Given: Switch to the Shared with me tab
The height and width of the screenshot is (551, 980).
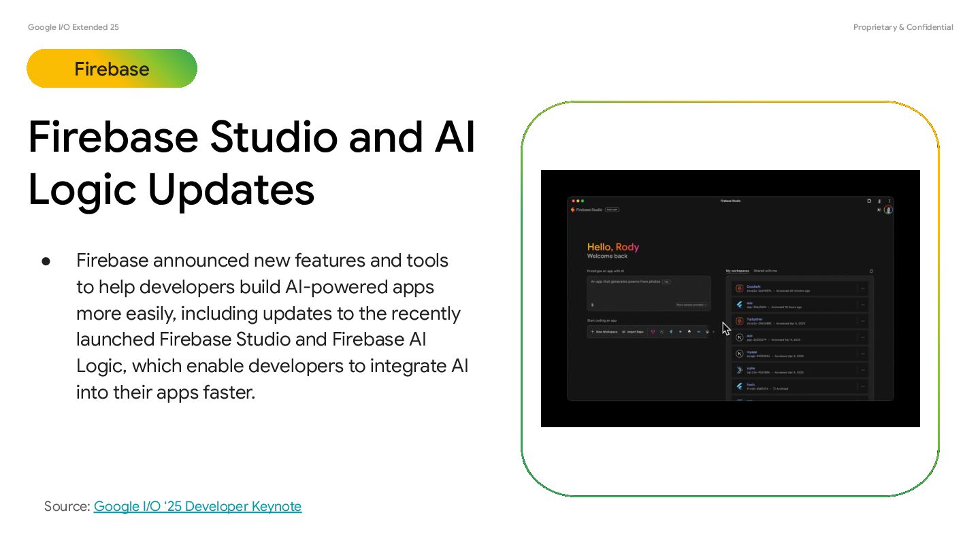Looking at the screenshot, I should 765,271.
